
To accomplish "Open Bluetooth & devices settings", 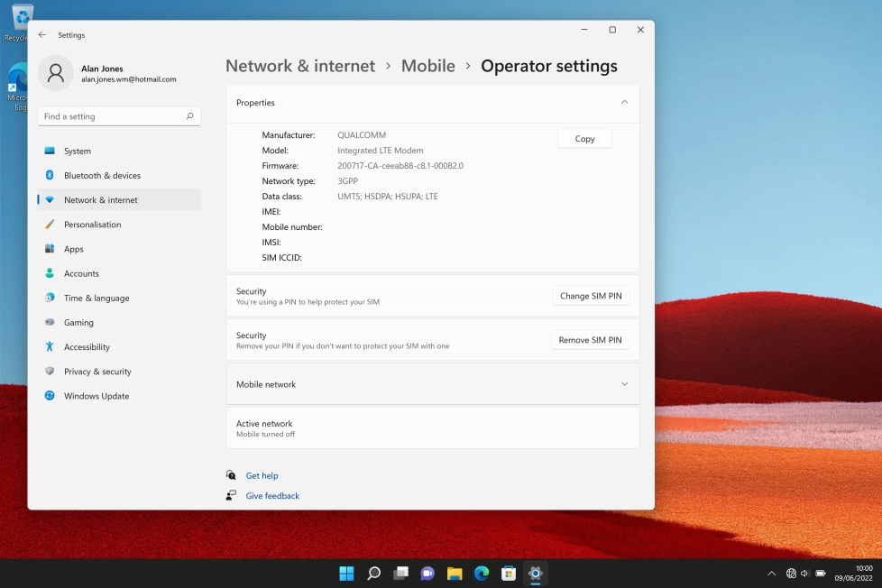I will coord(102,176).
